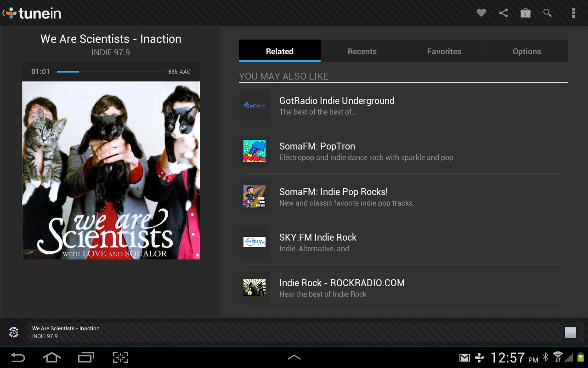Image resolution: width=588 pixels, height=368 pixels.
Task: Tap the heart favorite icon
Action: point(481,13)
